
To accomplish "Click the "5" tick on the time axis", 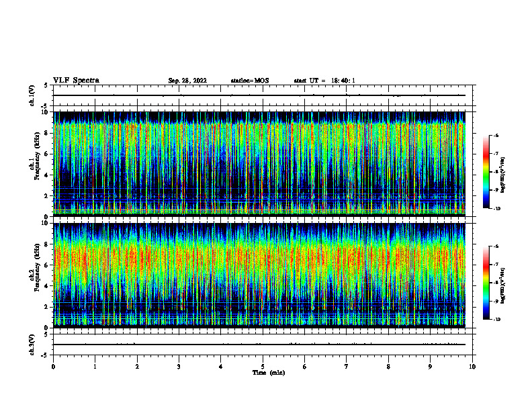I will (263, 367).
